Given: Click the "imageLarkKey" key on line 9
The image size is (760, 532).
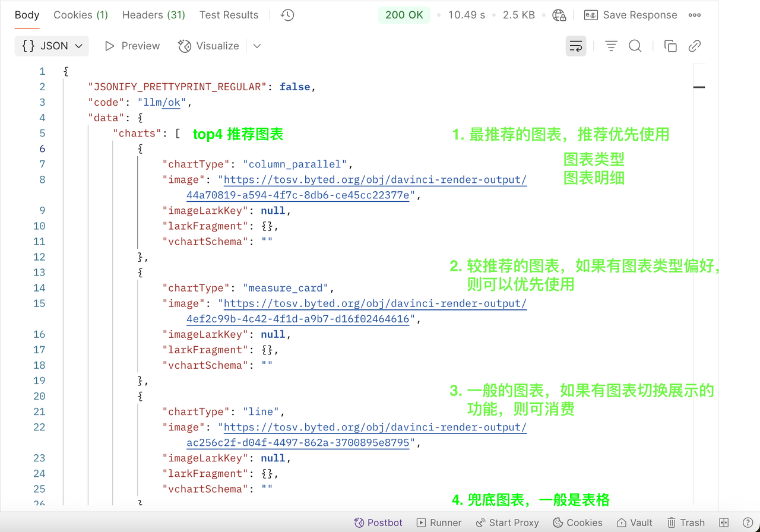Looking at the screenshot, I should (x=206, y=210).
